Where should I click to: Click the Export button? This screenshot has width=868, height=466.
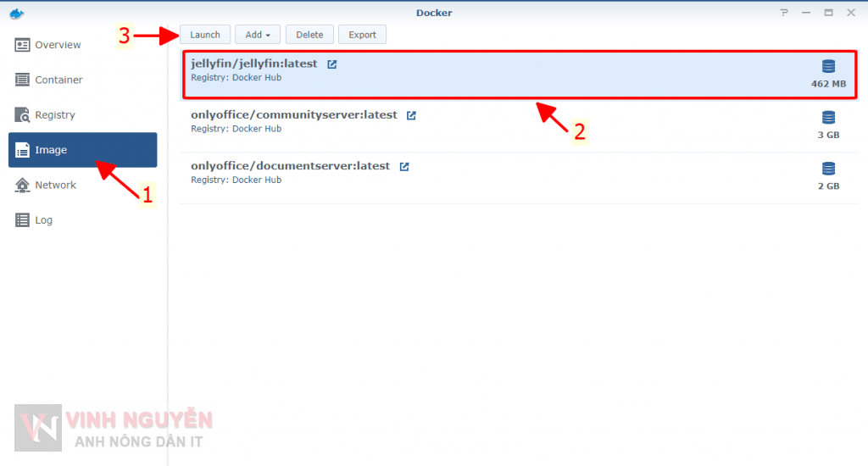[362, 35]
